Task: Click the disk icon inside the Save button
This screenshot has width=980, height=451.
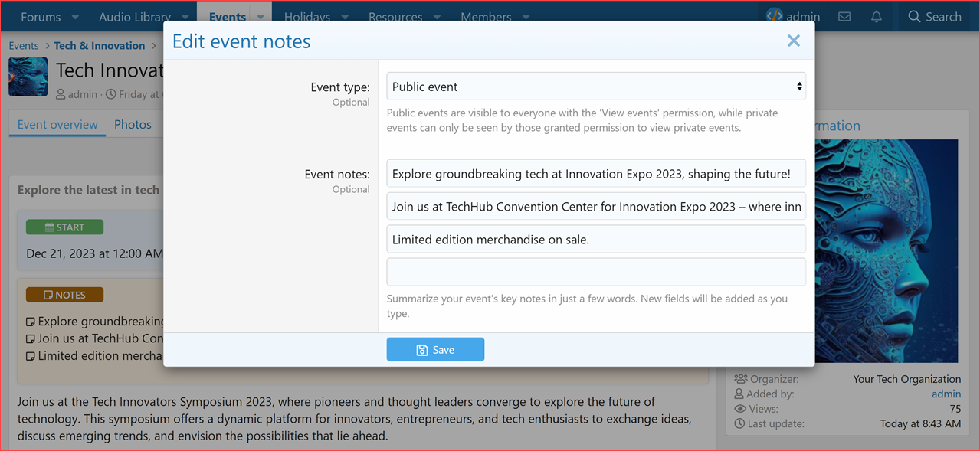Action: pos(421,349)
